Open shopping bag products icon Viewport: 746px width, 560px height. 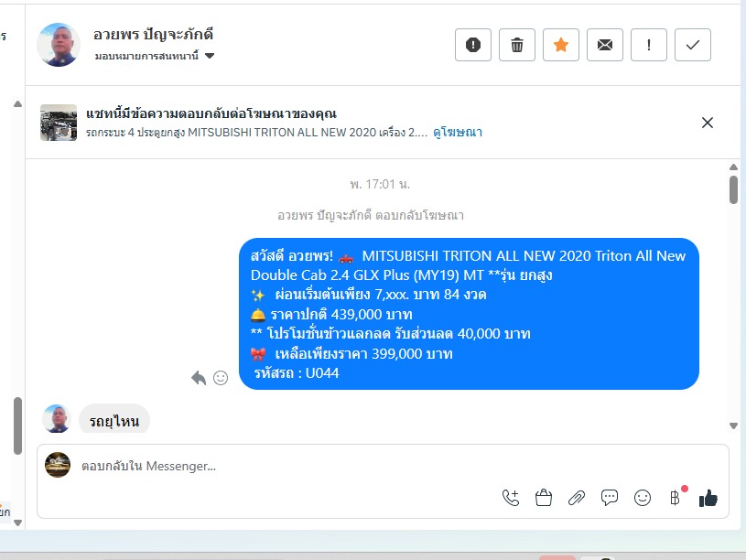tap(544, 498)
